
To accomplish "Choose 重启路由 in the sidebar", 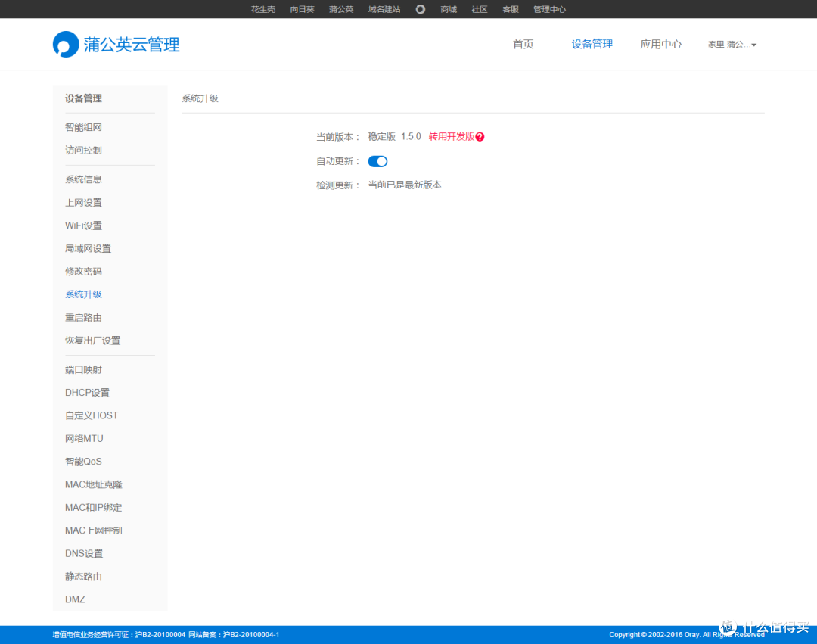I will (x=83, y=317).
